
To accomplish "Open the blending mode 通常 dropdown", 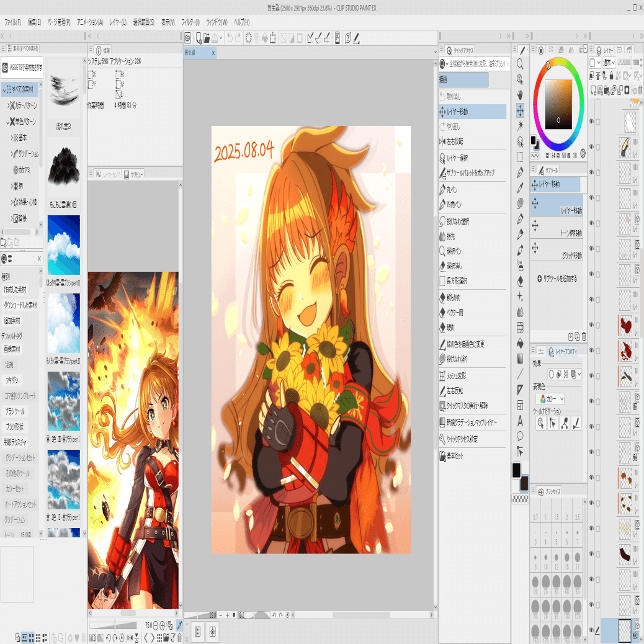I will pos(609,63).
